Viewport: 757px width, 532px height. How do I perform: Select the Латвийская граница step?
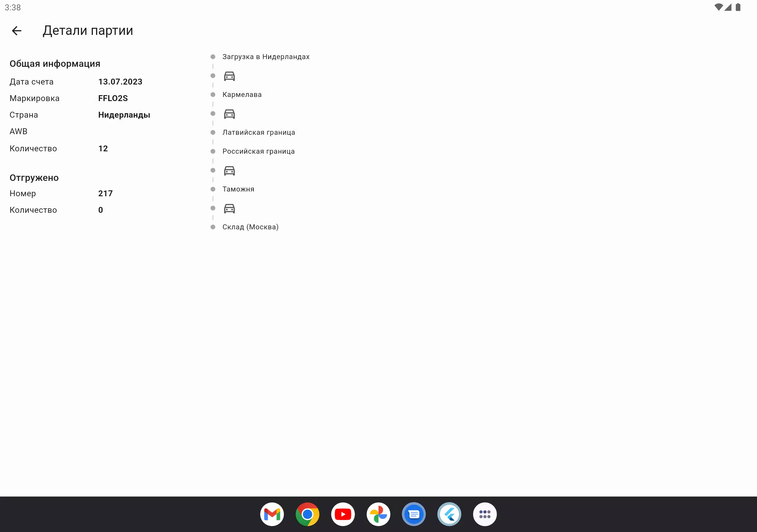point(258,132)
